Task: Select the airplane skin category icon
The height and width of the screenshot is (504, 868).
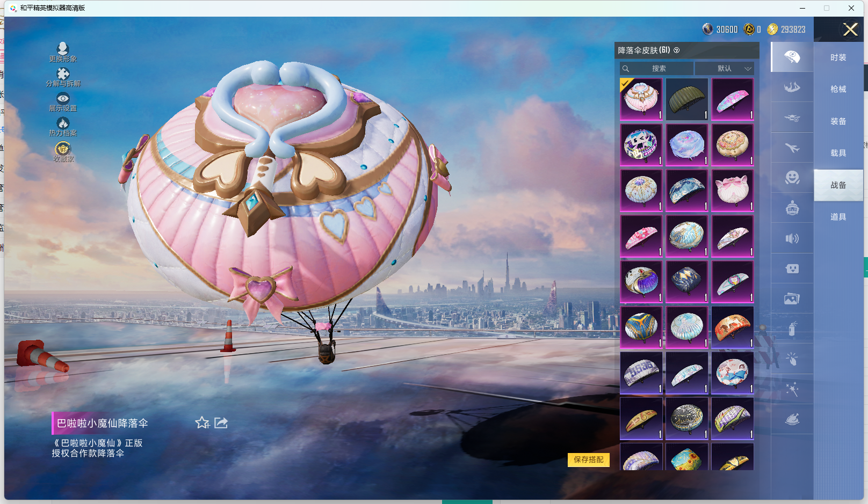Action: point(792,148)
